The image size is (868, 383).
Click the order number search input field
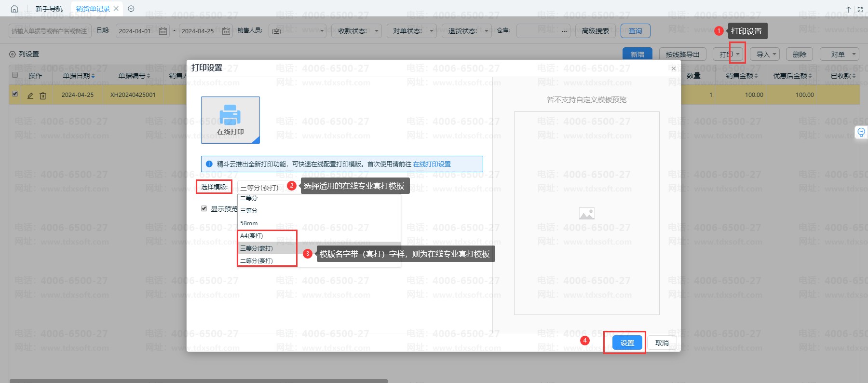tap(50, 31)
